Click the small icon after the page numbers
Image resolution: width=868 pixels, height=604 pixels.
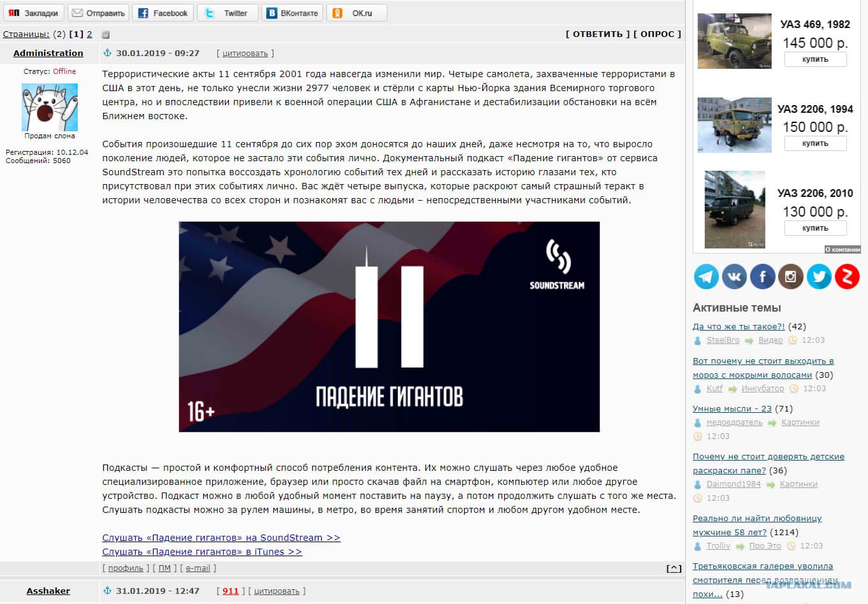pos(106,34)
